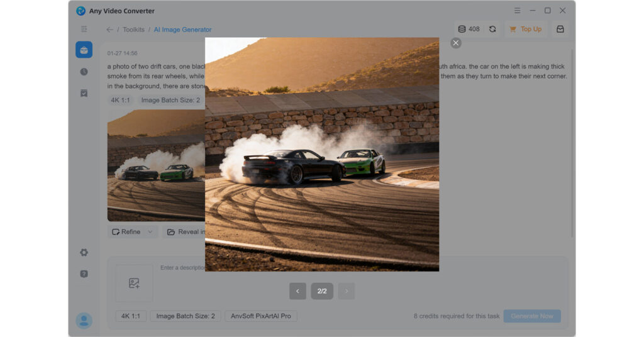Go to the next preview image
Image resolution: width=644 pixels, height=337 pixels.
tap(347, 291)
